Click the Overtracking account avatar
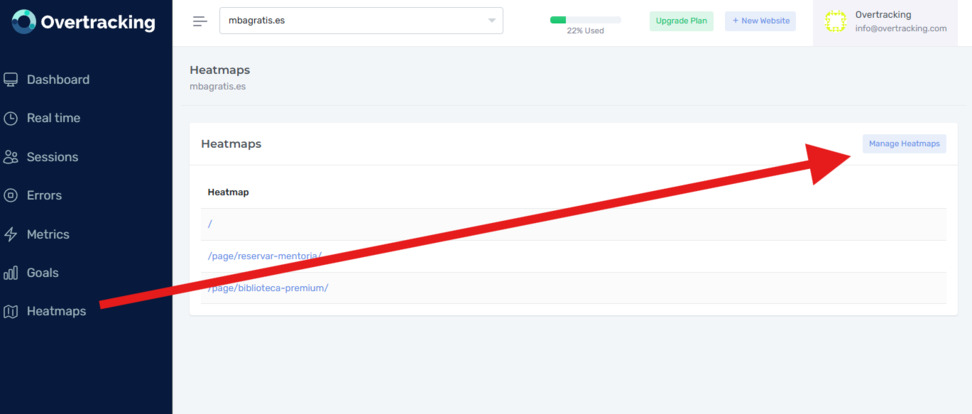The image size is (972, 414). click(835, 22)
